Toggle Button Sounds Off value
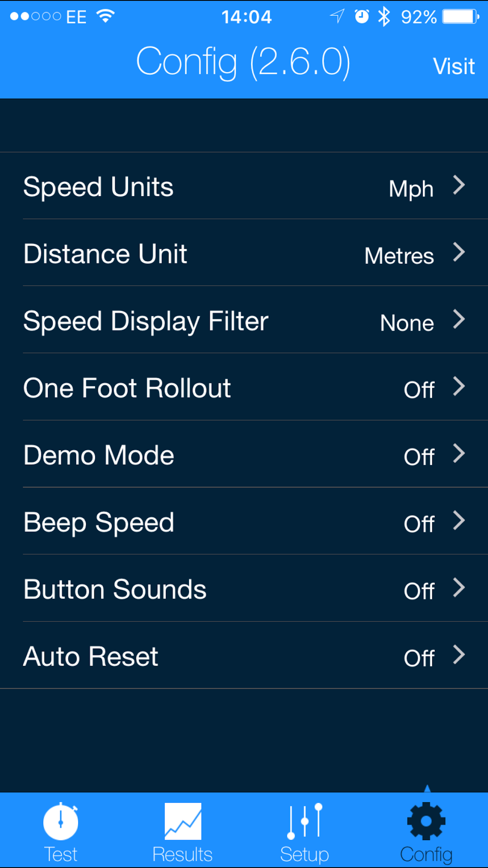This screenshot has width=488, height=868. click(419, 591)
